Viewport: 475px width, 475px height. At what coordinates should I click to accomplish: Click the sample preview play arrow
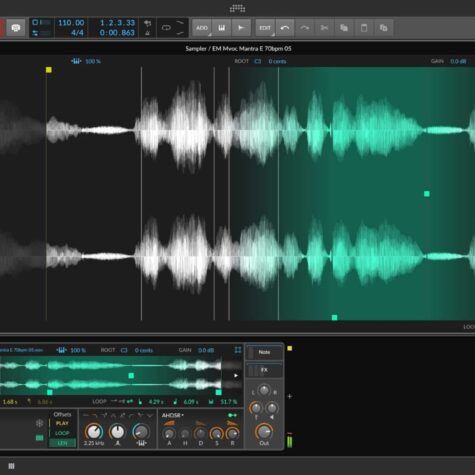(236, 376)
